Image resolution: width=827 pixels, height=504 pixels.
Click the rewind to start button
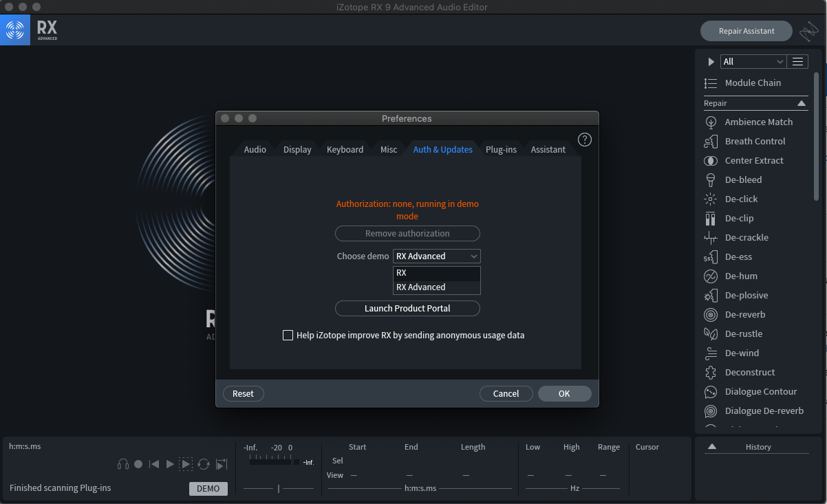154,464
